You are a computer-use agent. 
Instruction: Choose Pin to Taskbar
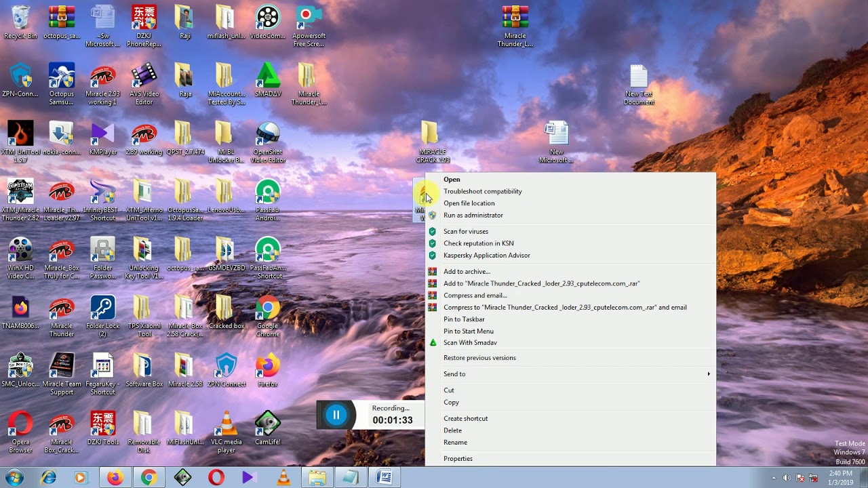tap(570, 319)
